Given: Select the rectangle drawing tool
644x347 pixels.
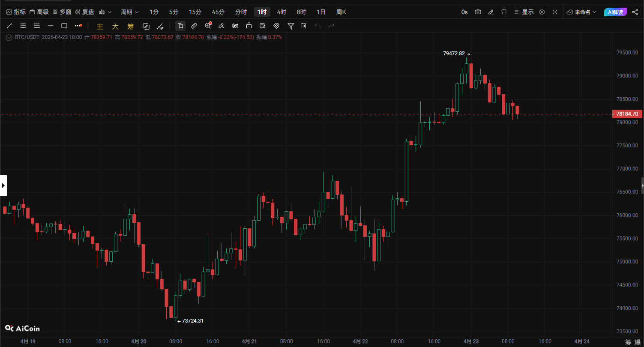Looking at the screenshot, I should 64,26.
